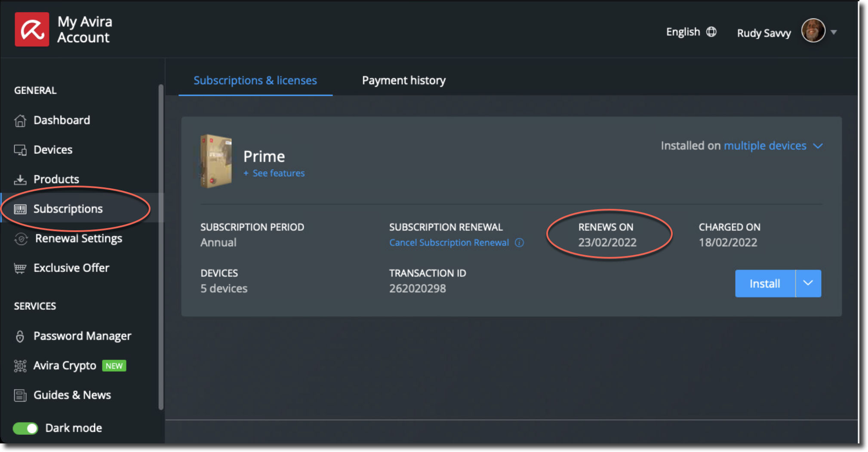The image size is (868, 452).
Task: Click the Subscriptions barcode icon
Action: [20, 209]
